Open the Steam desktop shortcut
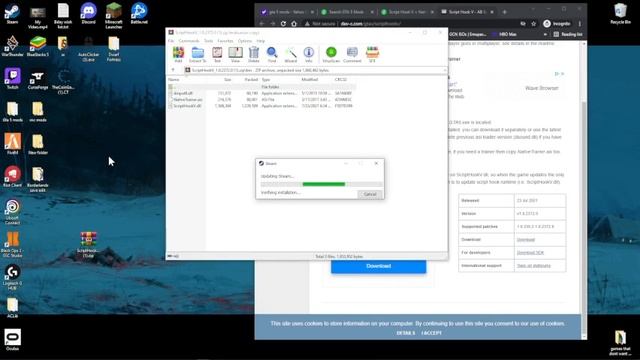 click(x=12, y=13)
